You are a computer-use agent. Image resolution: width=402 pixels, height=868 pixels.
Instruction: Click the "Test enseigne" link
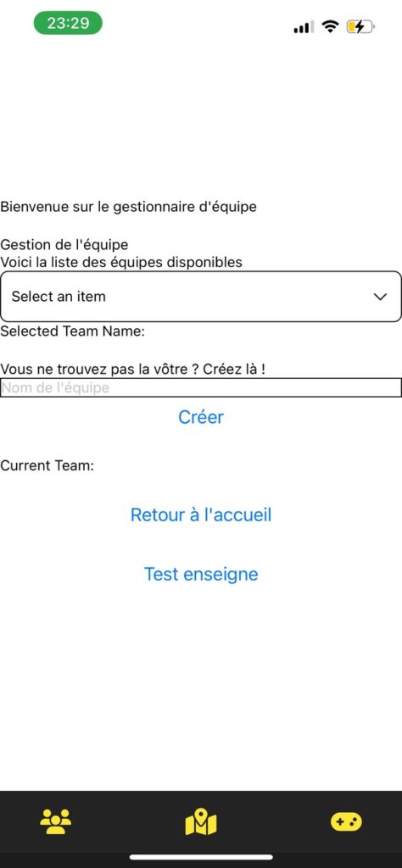pyautogui.click(x=201, y=574)
